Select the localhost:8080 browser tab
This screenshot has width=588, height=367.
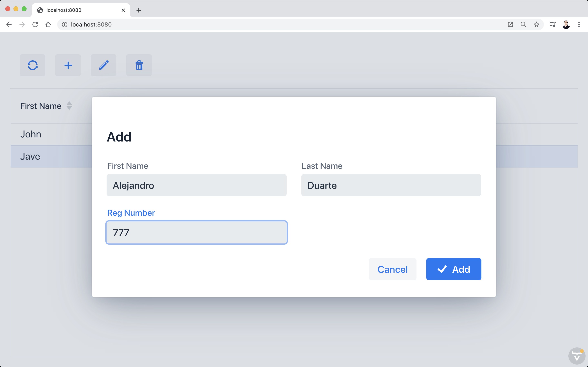(x=73, y=10)
